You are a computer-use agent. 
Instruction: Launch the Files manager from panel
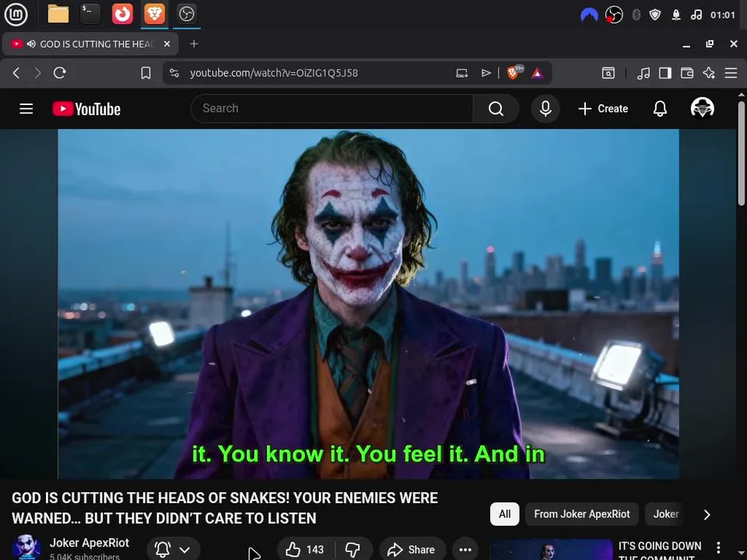coord(58,14)
